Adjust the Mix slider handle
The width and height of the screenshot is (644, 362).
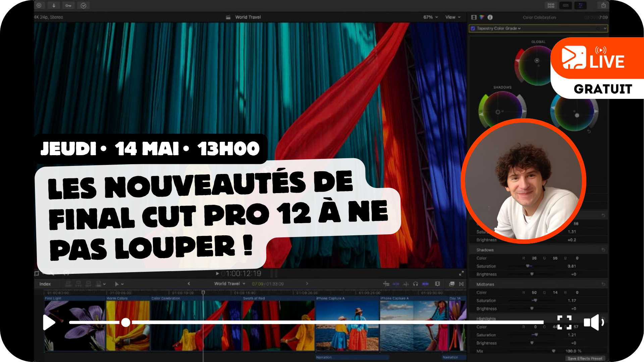click(553, 351)
